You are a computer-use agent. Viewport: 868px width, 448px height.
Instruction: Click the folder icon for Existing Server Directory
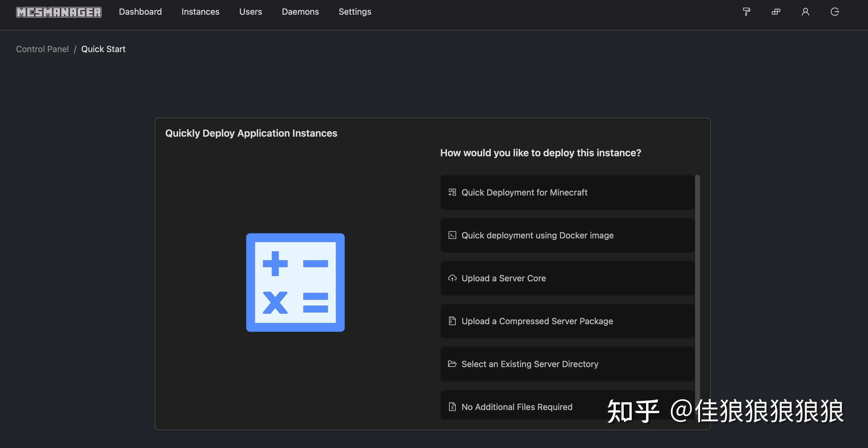(451, 364)
